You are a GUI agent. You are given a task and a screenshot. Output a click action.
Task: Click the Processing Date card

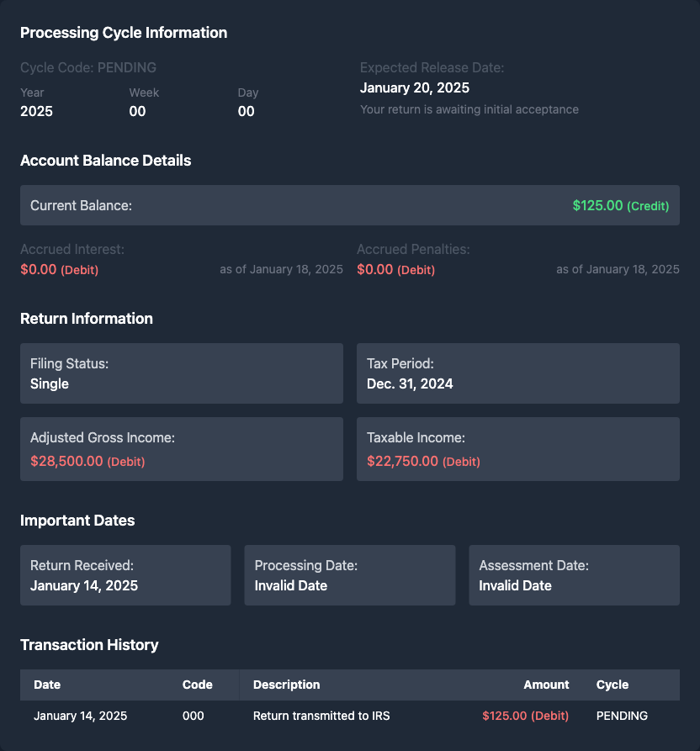[349, 575]
